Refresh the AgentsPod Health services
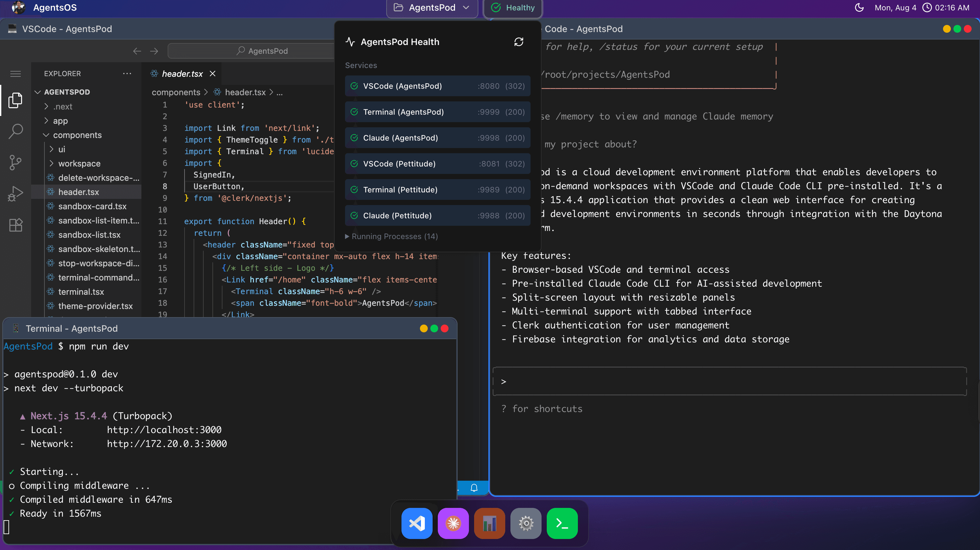Viewport: 980px width, 550px height. coord(519,42)
